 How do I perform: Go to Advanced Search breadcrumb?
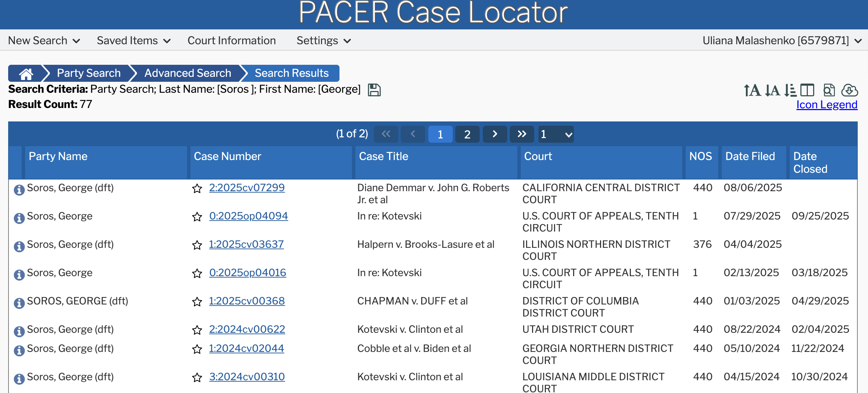[x=188, y=73]
